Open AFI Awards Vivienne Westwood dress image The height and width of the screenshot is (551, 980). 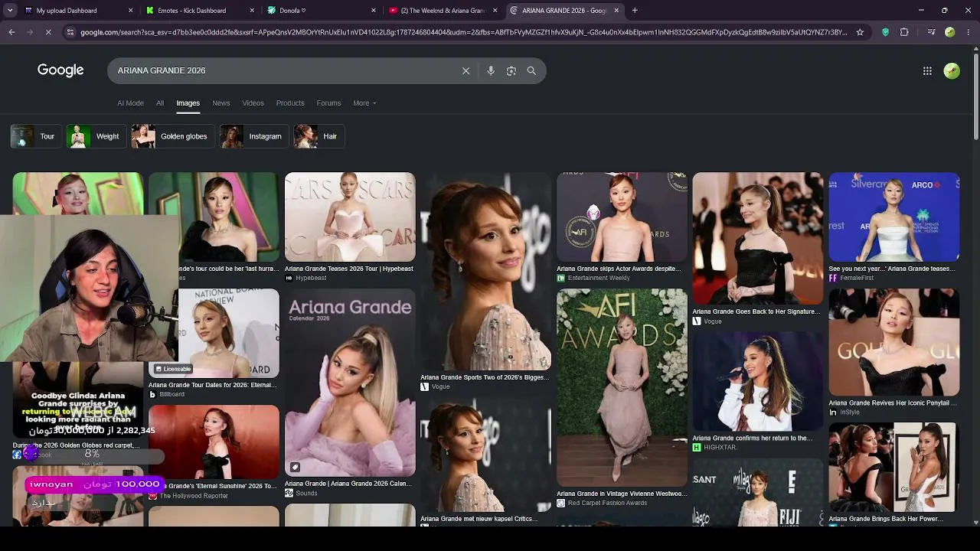click(x=622, y=387)
